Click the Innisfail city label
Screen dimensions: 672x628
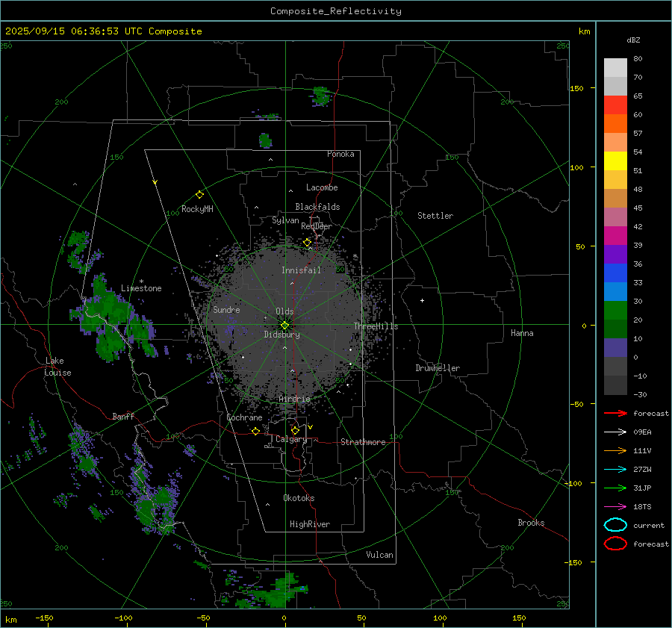pyautogui.click(x=301, y=270)
